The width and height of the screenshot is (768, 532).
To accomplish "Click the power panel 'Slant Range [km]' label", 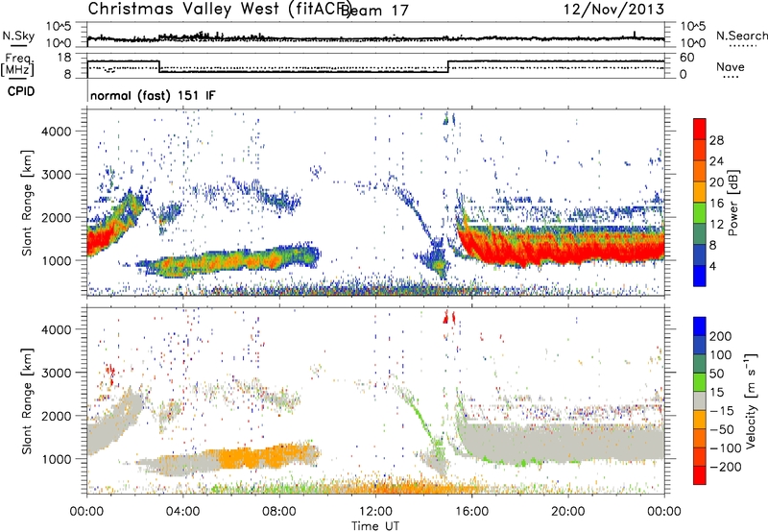I will (27, 203).
